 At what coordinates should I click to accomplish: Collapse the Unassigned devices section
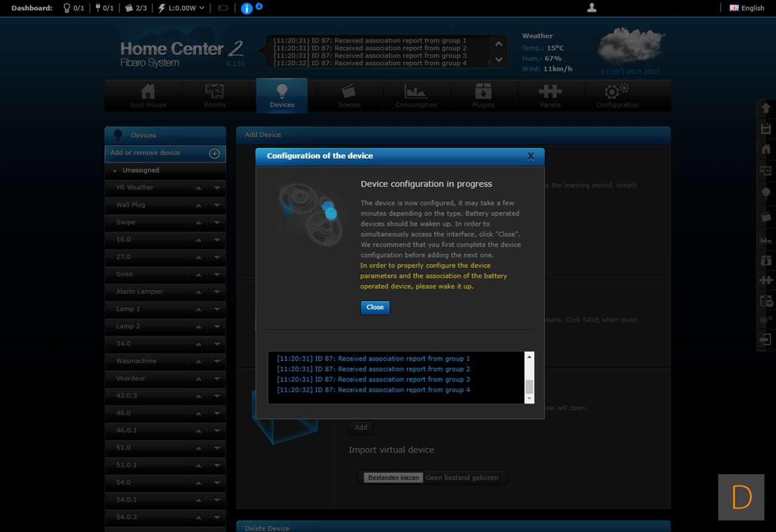(x=115, y=171)
